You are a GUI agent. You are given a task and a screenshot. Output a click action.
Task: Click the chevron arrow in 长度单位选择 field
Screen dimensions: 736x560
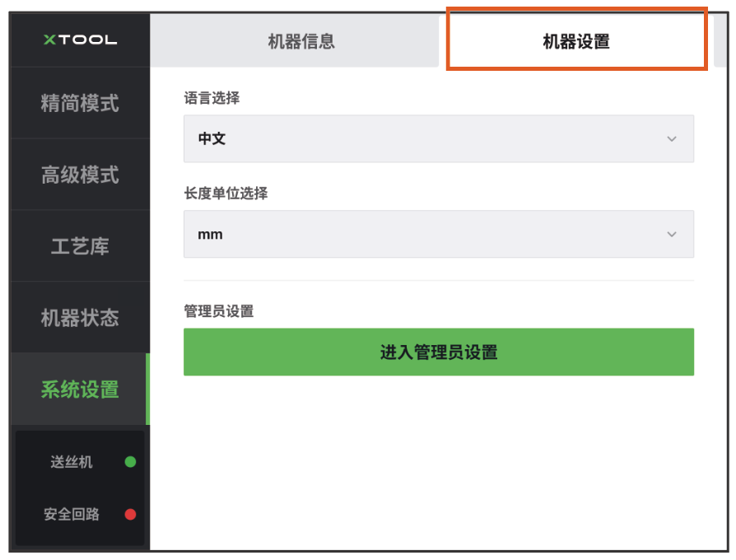(x=672, y=235)
